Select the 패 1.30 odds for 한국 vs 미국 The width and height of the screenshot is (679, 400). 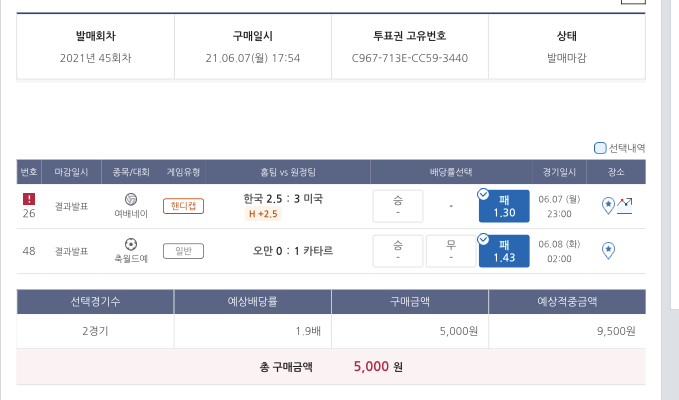click(x=505, y=206)
